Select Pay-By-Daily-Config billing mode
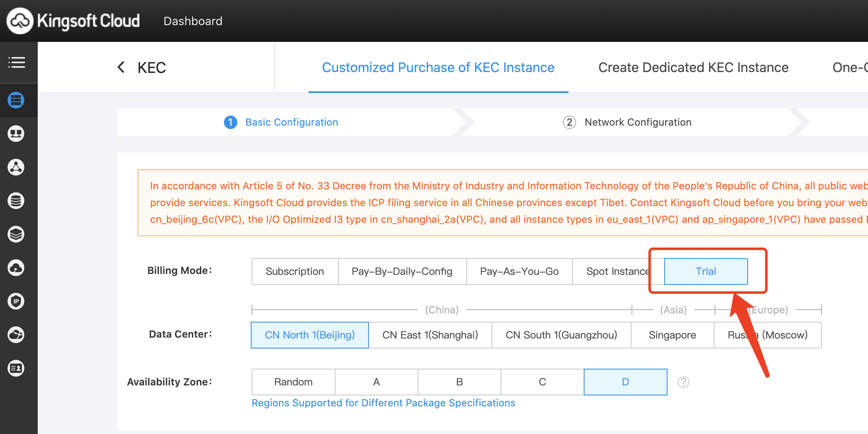The image size is (868, 434). coord(402,271)
